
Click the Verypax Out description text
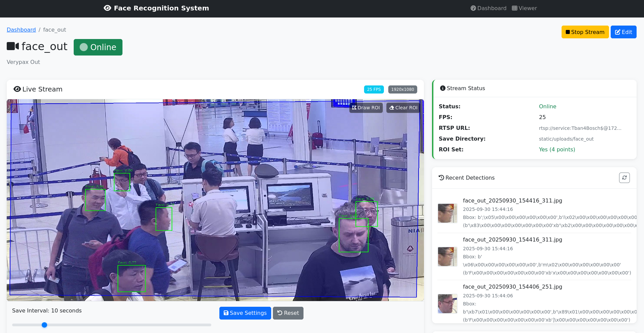point(23,62)
